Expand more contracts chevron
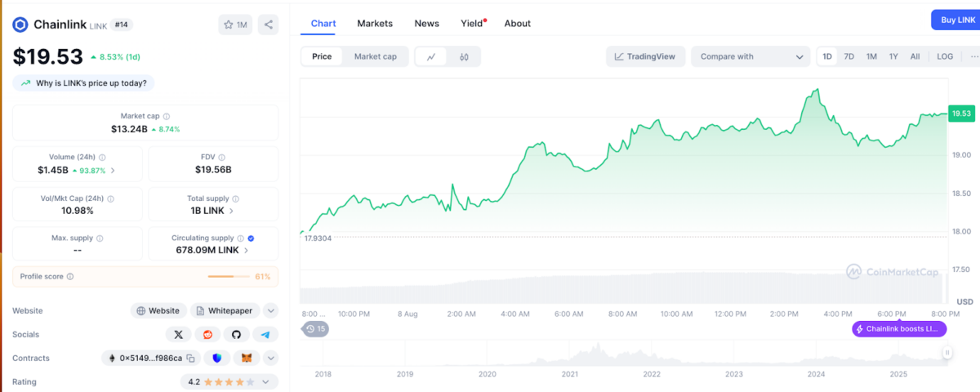Viewport: 980px width, 392px height. 271,358
